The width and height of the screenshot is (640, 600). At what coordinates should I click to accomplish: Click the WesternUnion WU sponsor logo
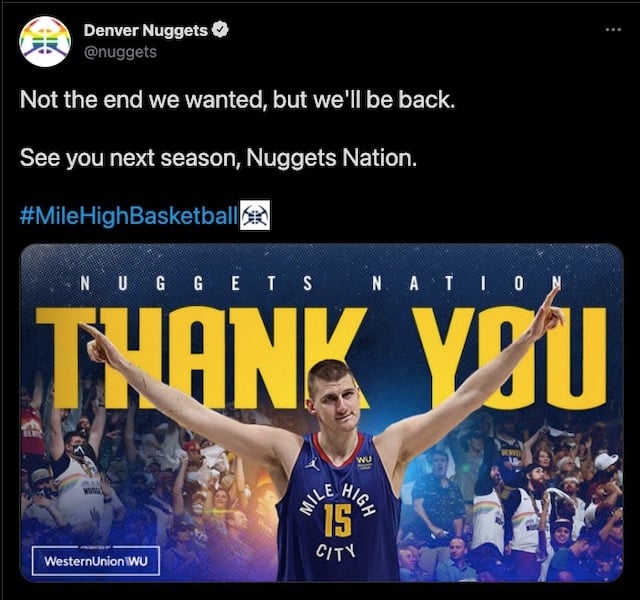(x=96, y=560)
